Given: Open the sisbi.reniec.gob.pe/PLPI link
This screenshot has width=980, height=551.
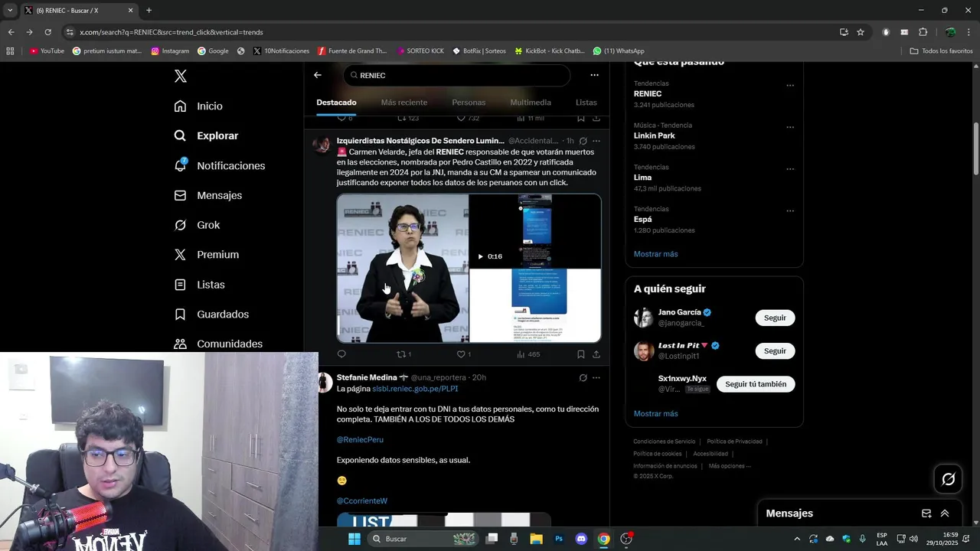Looking at the screenshot, I should tap(415, 389).
